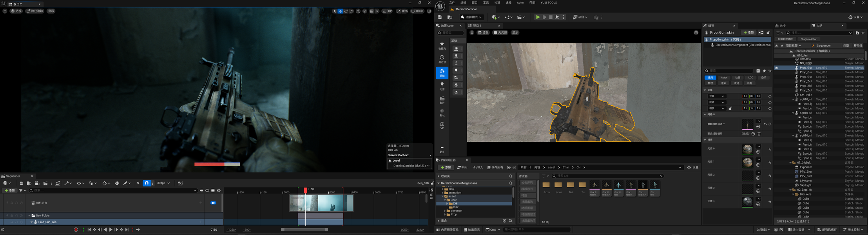Open the 30 fps frame rate dropdown
This screenshot has height=235, width=868.
(x=163, y=183)
